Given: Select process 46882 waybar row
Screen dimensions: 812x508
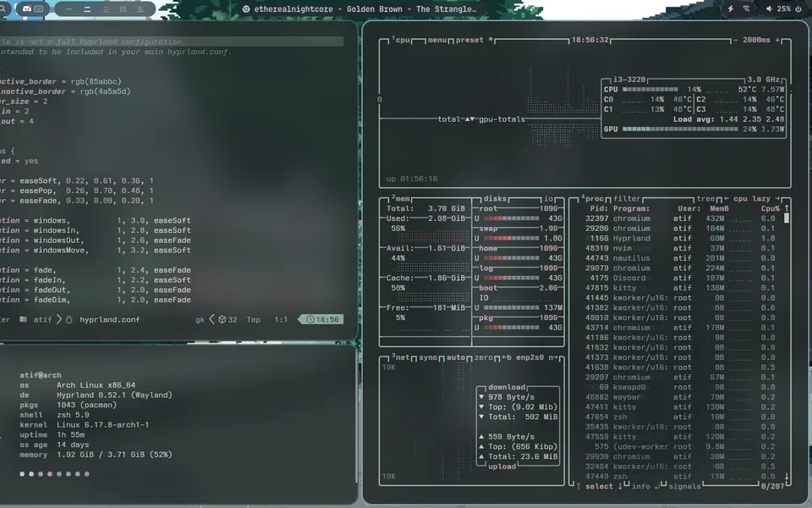Looking at the screenshot, I should [680, 397].
